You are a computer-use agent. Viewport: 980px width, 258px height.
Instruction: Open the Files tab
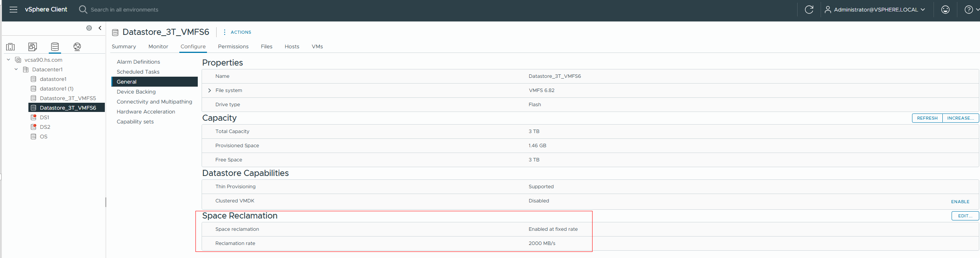pyautogui.click(x=267, y=46)
